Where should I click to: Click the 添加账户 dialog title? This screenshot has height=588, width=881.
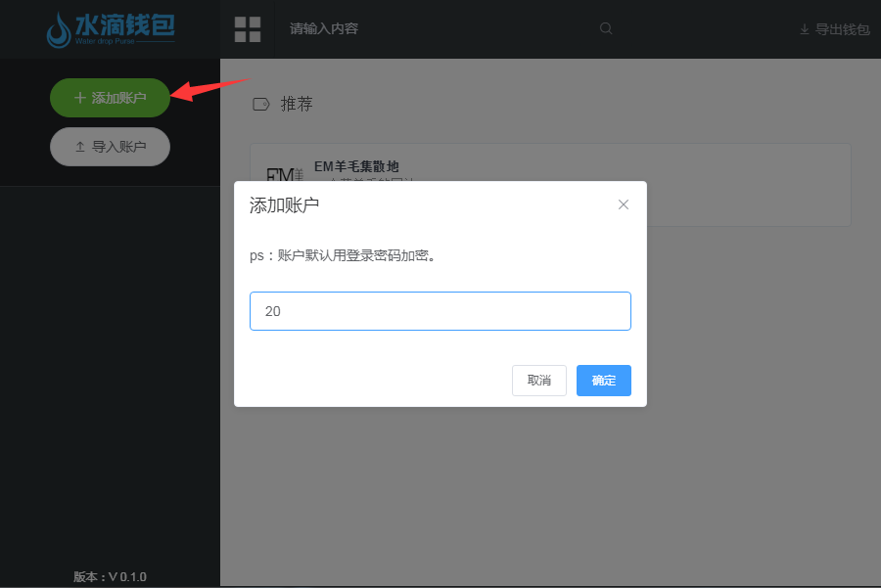coord(284,205)
